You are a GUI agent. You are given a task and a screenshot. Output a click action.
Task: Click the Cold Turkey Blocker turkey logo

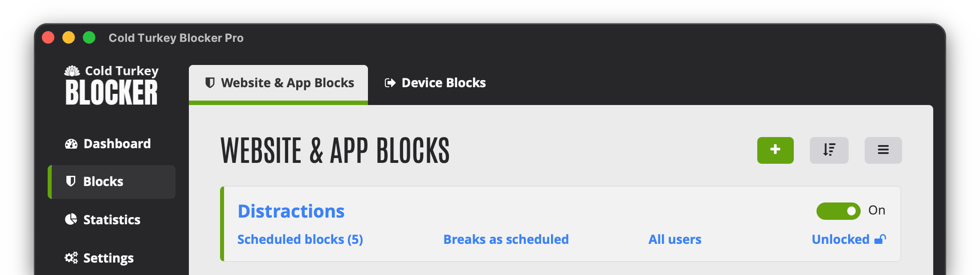[x=73, y=70]
